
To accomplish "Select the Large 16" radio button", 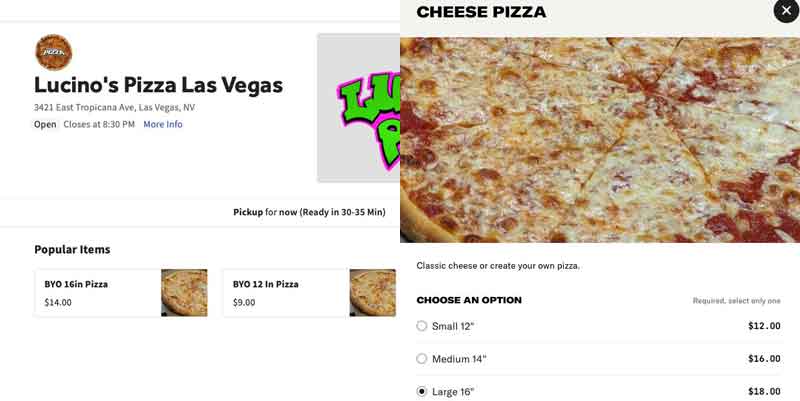I will (x=421, y=391).
